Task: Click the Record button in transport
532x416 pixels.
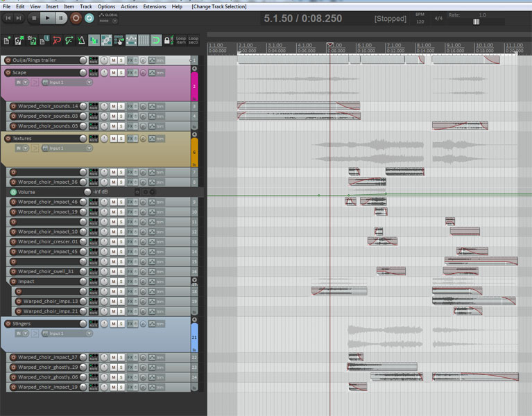Action: [x=76, y=18]
